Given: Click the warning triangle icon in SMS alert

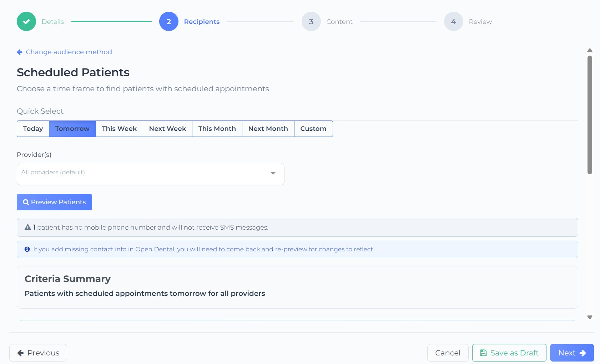Looking at the screenshot, I should pos(27,227).
